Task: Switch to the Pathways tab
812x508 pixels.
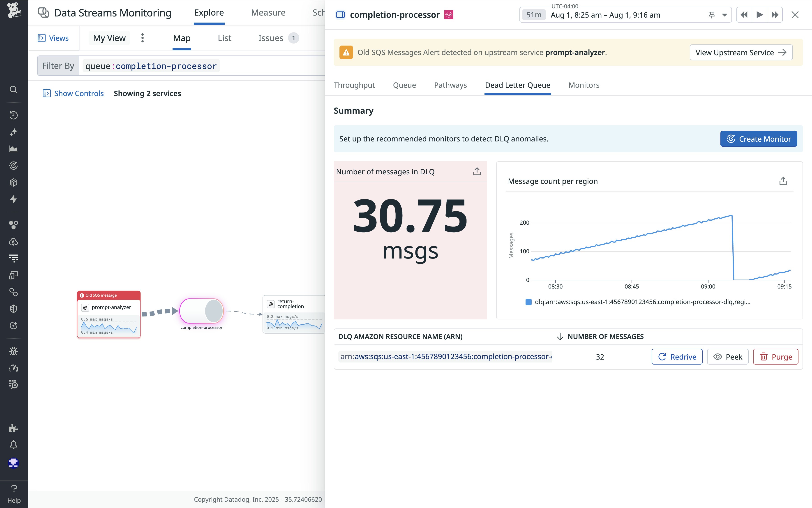Action: coord(450,85)
